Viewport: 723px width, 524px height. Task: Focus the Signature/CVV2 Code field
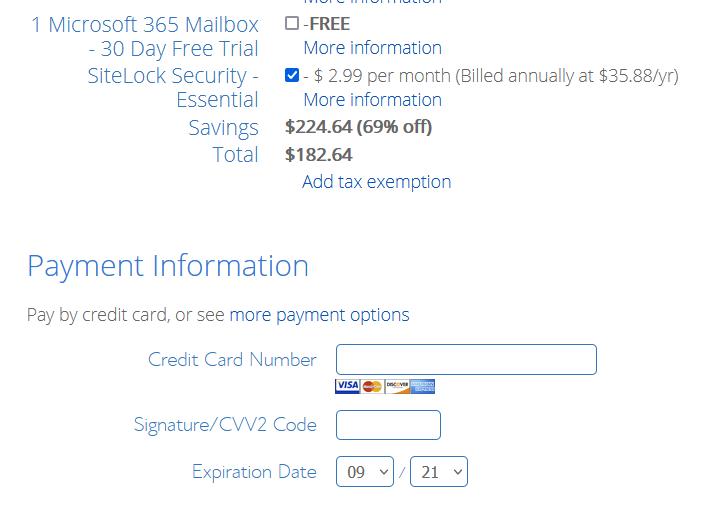388,425
